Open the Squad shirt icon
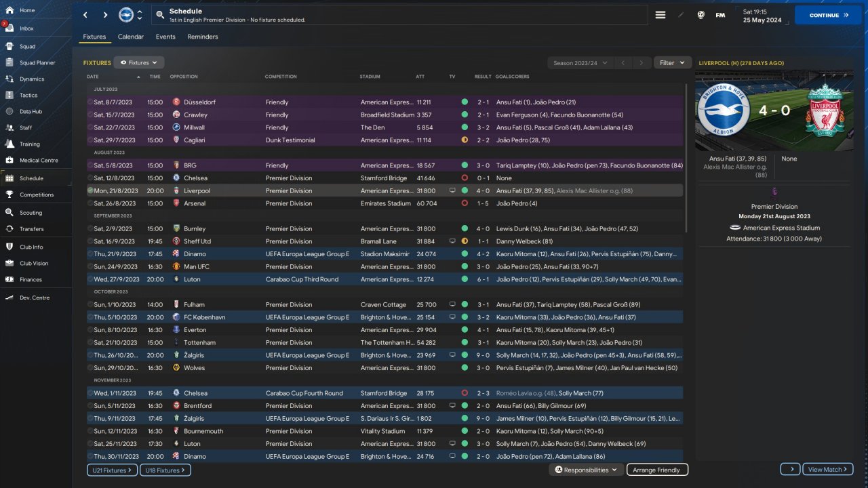Screen dimensions: 868x488 9,47
